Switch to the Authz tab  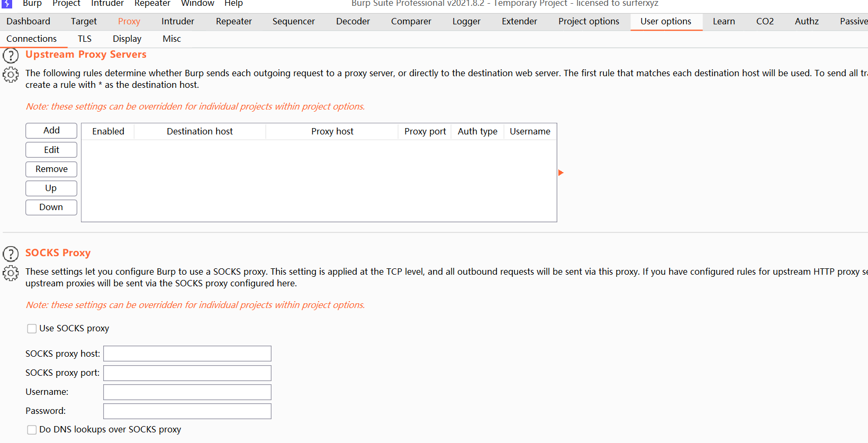[x=807, y=21]
